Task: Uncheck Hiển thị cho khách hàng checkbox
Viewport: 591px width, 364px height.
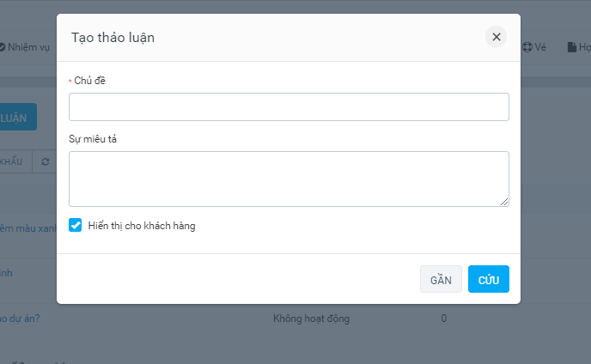Action: [x=76, y=226]
